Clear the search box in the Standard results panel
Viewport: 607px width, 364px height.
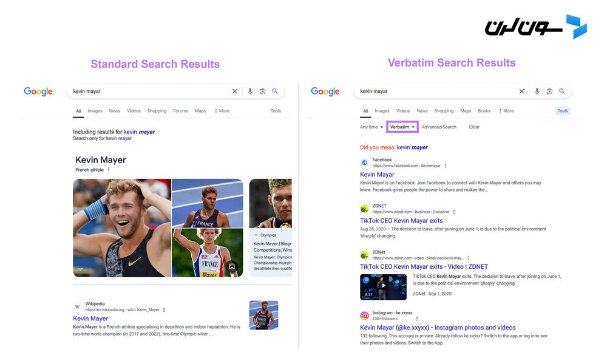[234, 91]
